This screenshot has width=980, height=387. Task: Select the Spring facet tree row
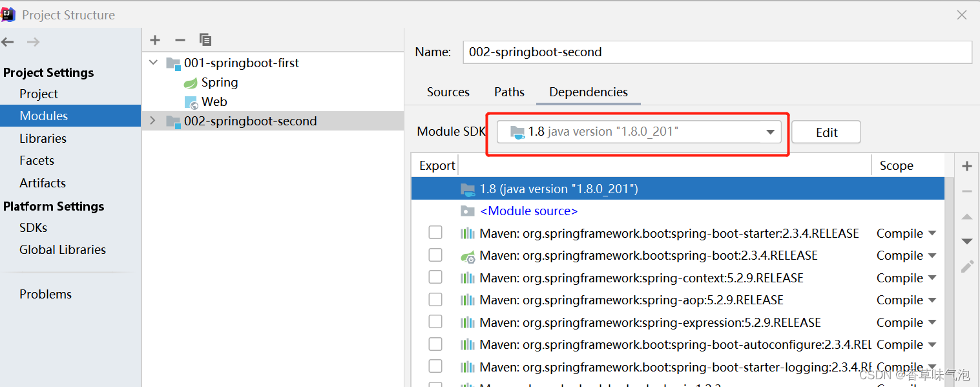coord(273,83)
